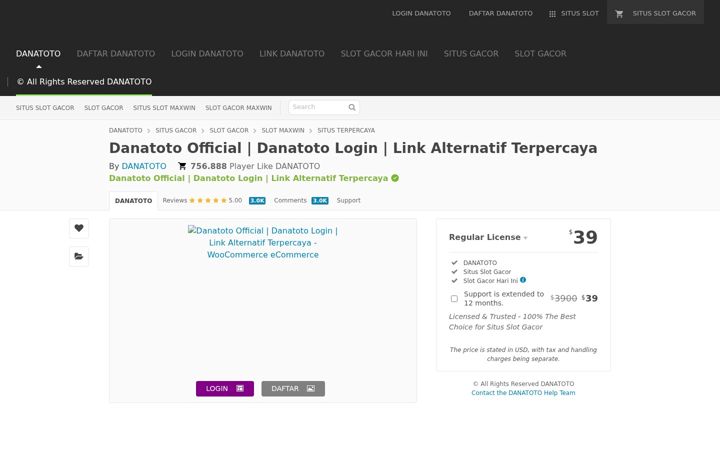Screen dimensions: 720x450
Task: Open the SLOT GACOR HARI INI menu item
Action: point(384,54)
